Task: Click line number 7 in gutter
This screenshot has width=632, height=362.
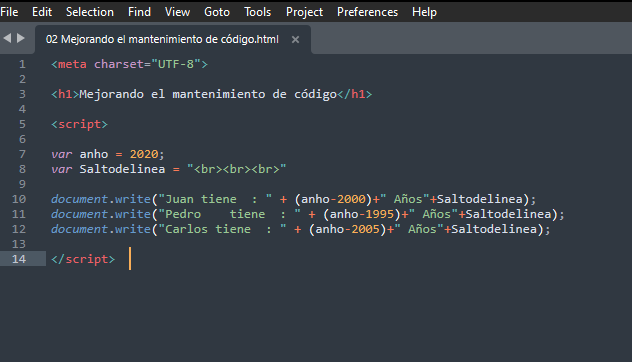Action: click(x=22, y=154)
